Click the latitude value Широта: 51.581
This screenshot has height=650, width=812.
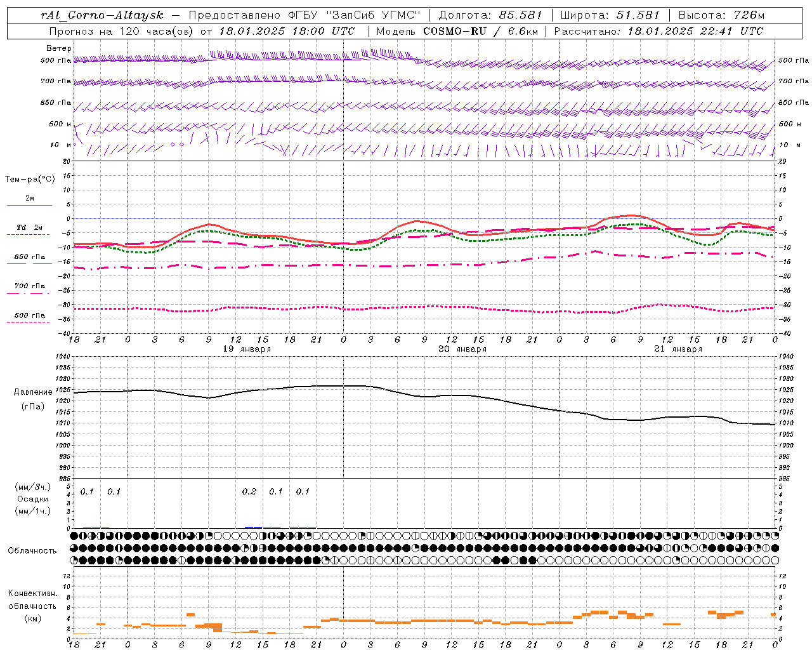click(x=610, y=15)
